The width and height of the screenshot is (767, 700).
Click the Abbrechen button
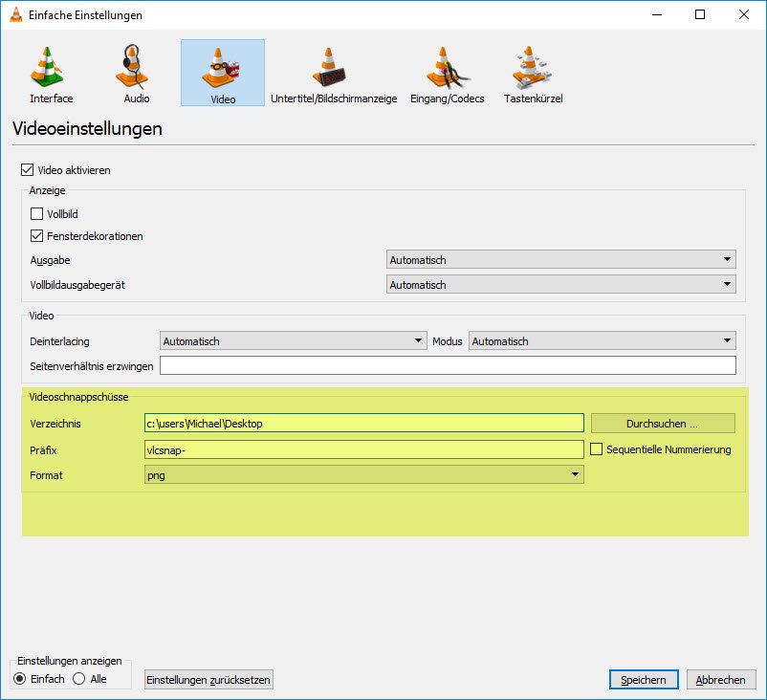tap(720, 680)
